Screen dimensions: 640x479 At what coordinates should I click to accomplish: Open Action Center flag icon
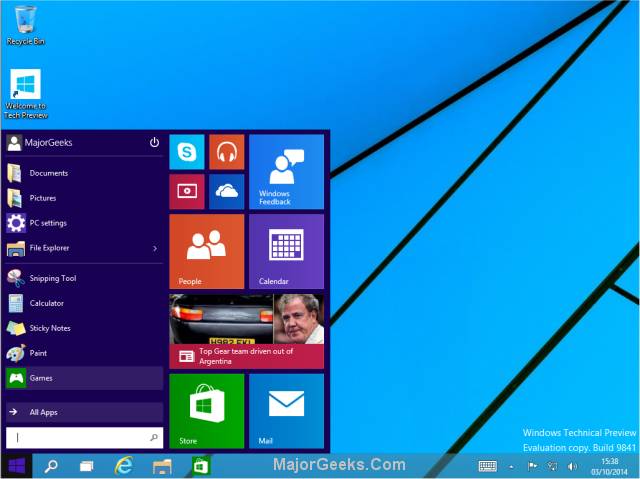532,466
